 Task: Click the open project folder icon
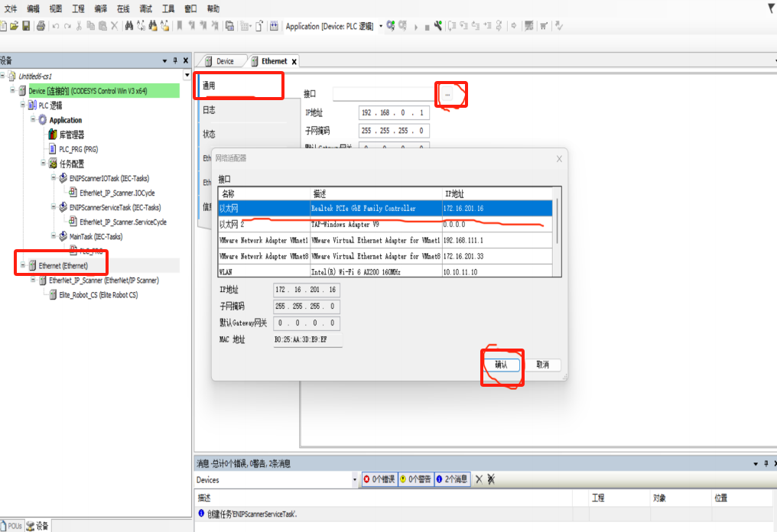click(15, 26)
